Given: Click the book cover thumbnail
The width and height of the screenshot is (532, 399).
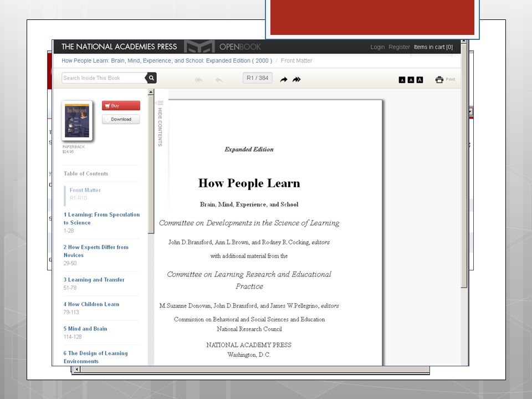Looking at the screenshot, I should point(77,120).
